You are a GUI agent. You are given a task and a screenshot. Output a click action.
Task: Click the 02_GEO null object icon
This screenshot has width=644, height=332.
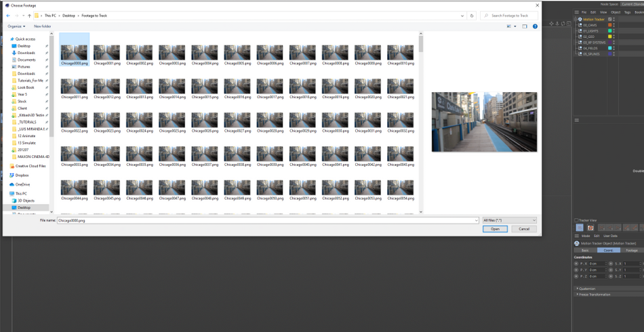click(x=580, y=37)
